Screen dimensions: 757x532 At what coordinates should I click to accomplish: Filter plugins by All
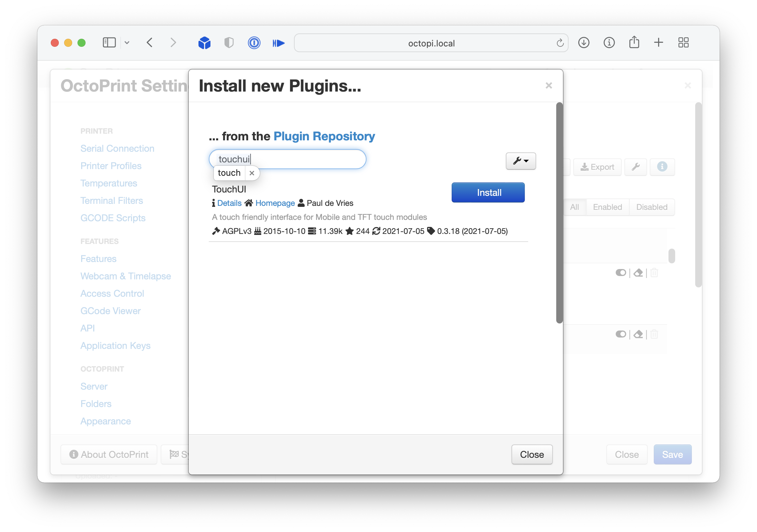[x=574, y=207]
